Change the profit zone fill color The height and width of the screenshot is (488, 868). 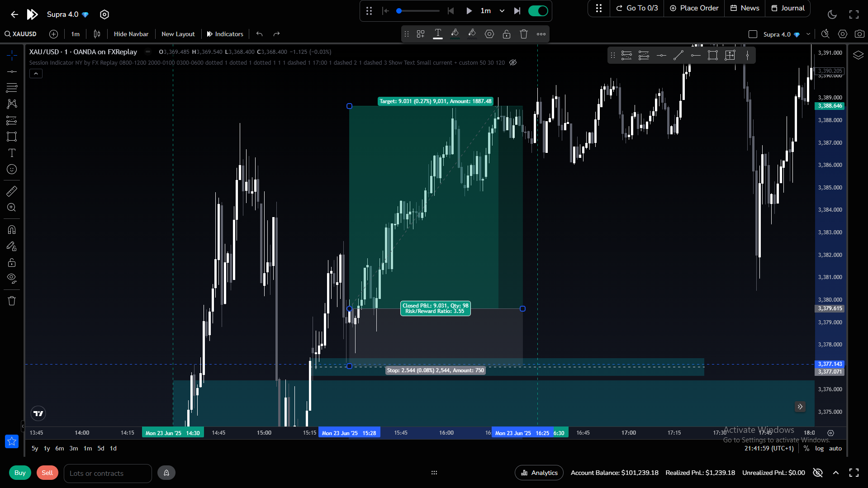point(455,34)
